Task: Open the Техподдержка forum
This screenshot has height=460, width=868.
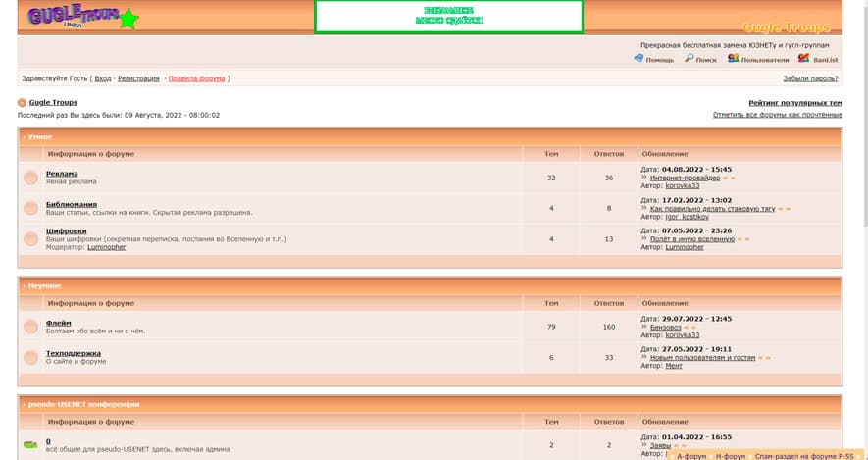Action: pyautogui.click(x=74, y=353)
